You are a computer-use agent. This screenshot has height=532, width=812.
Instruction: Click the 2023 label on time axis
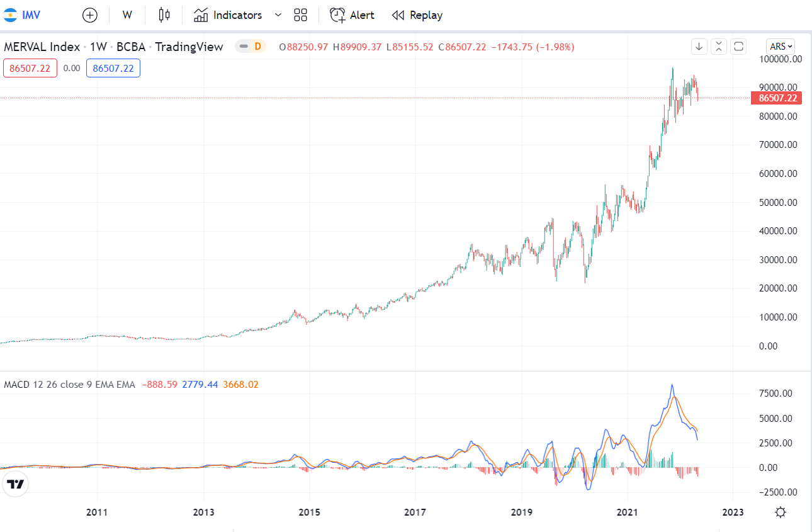(x=733, y=512)
